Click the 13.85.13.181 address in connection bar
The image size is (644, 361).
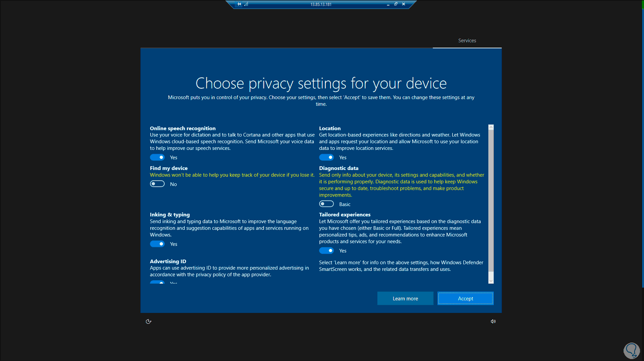pos(321,4)
